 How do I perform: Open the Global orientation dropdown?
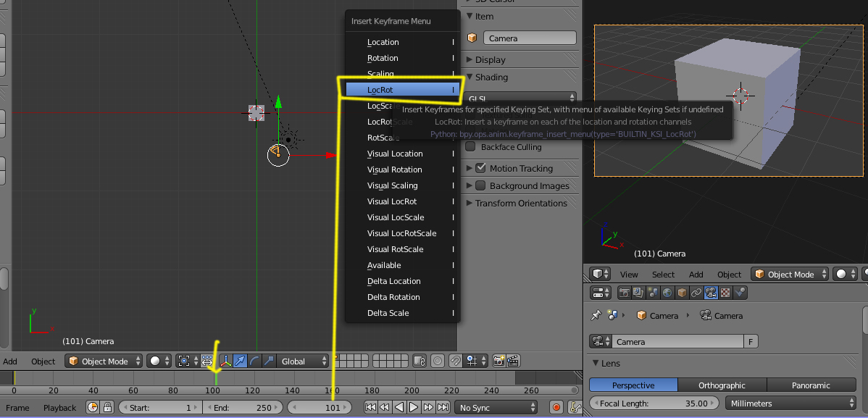(303, 361)
